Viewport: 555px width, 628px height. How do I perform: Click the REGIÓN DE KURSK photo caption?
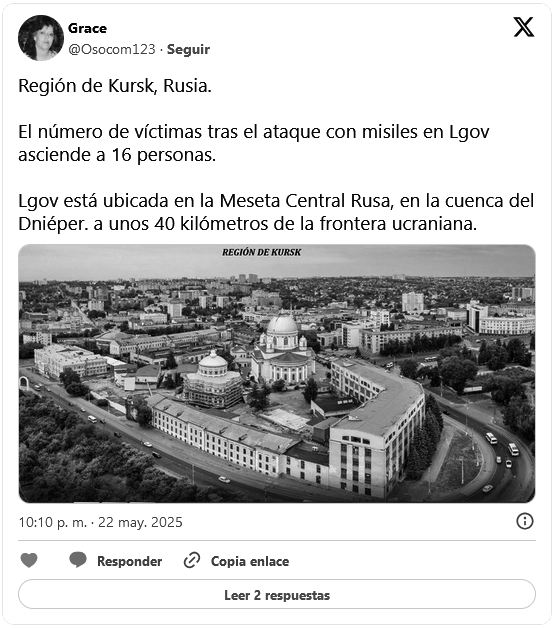(261, 252)
